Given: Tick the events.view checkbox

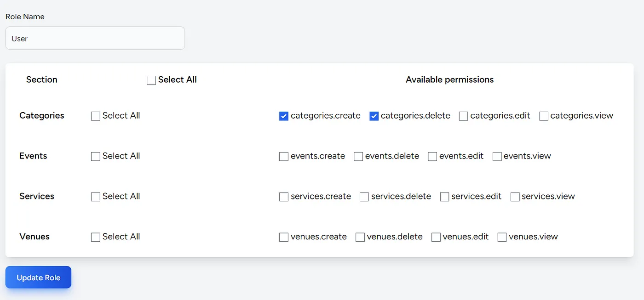Looking at the screenshot, I should [497, 157].
